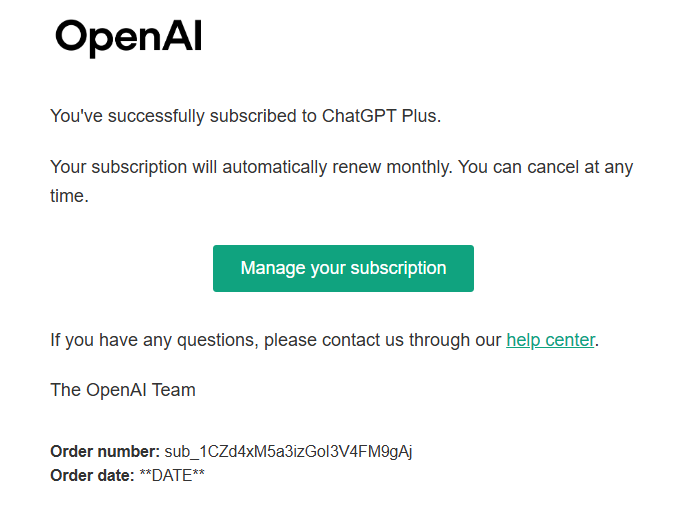The height and width of the screenshot is (505, 699).
Task: Click the Order date label
Action: [92, 475]
